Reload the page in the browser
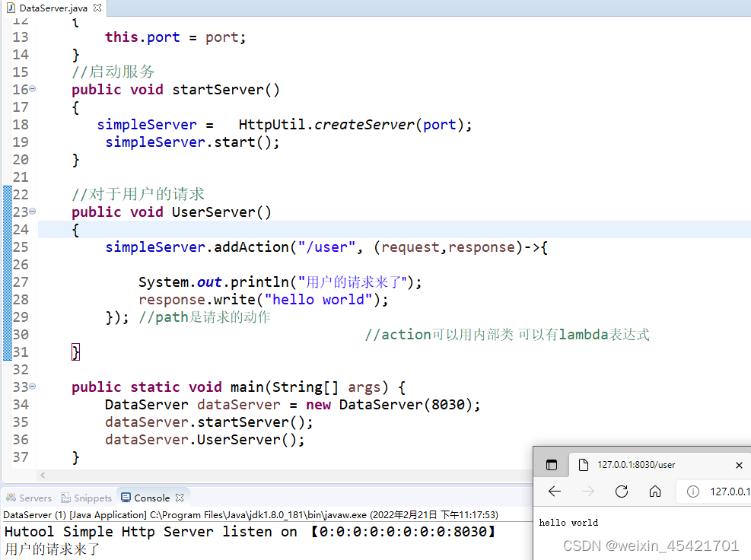Image resolution: width=751 pixels, height=560 pixels. tap(622, 492)
